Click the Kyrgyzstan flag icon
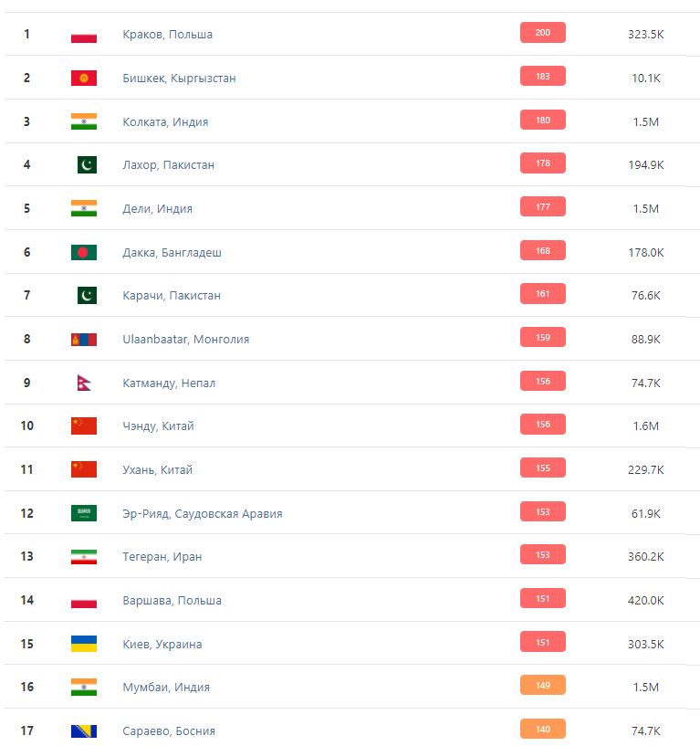Image resolution: width=700 pixels, height=746 pixels. point(84,79)
